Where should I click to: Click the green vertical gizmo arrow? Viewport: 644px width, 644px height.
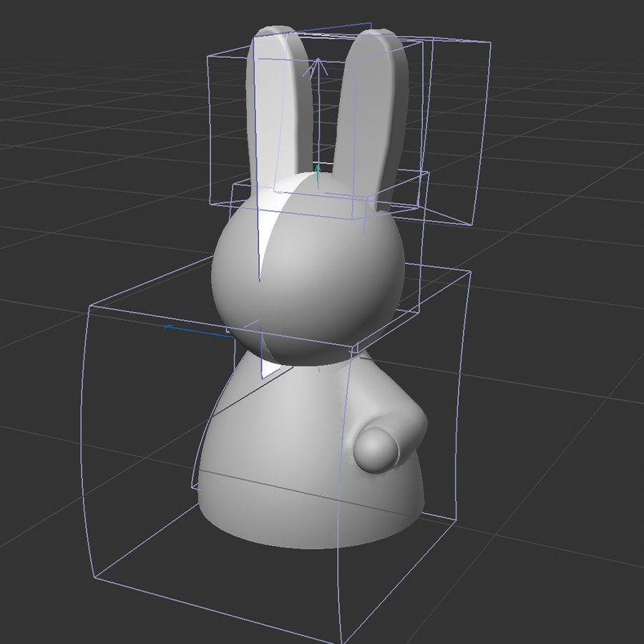point(317,170)
